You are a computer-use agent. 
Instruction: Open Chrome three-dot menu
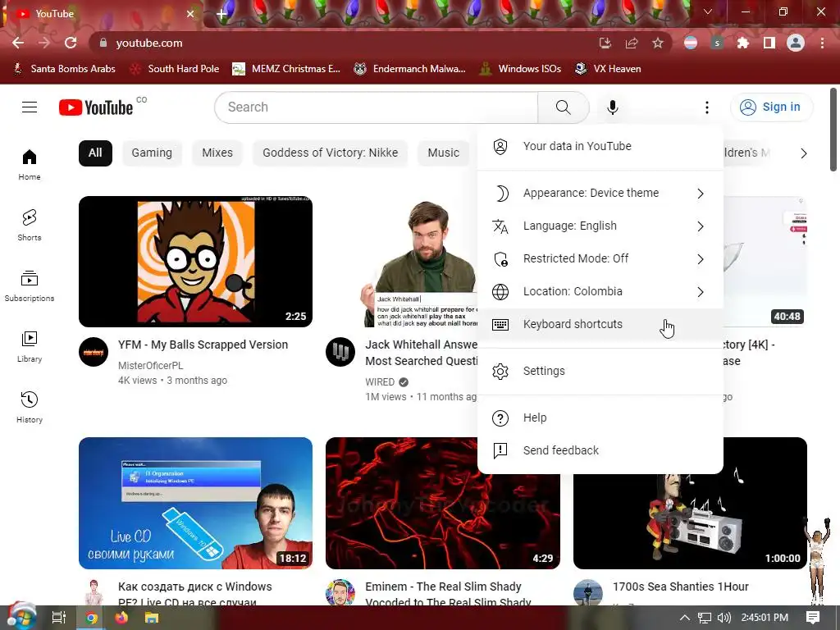(x=822, y=43)
